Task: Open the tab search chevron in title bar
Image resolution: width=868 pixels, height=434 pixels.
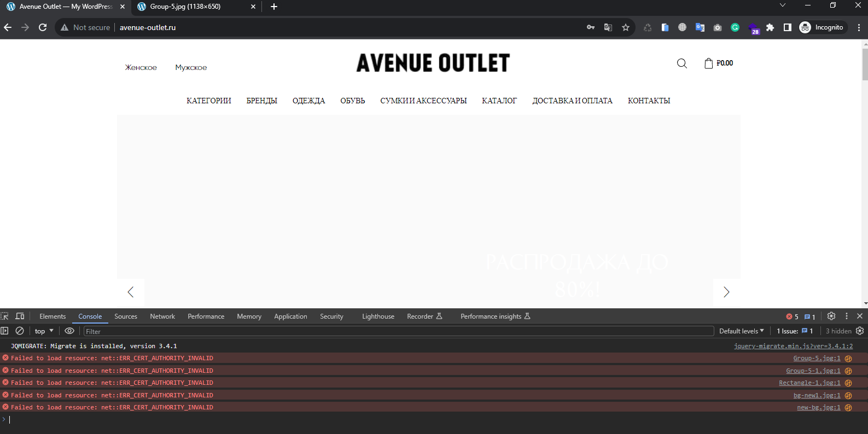Action: click(783, 5)
